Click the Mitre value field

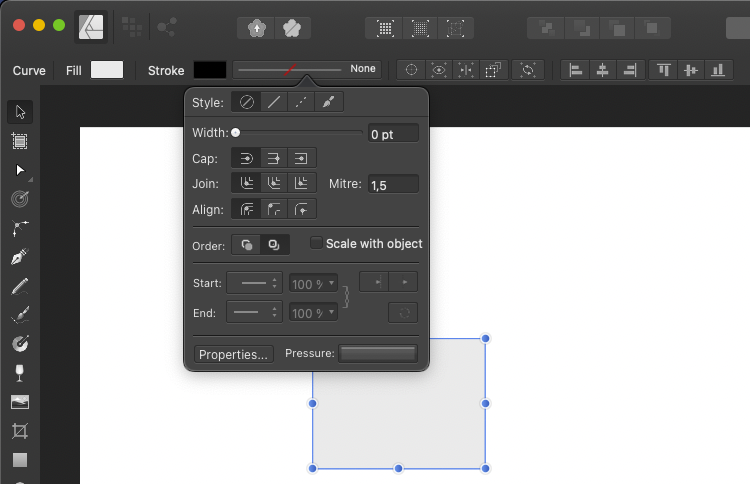(392, 185)
